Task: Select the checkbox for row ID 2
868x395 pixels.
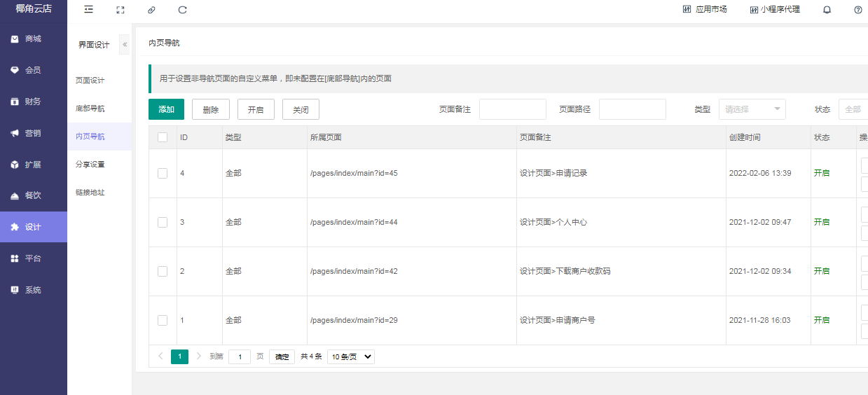Action: [x=163, y=271]
